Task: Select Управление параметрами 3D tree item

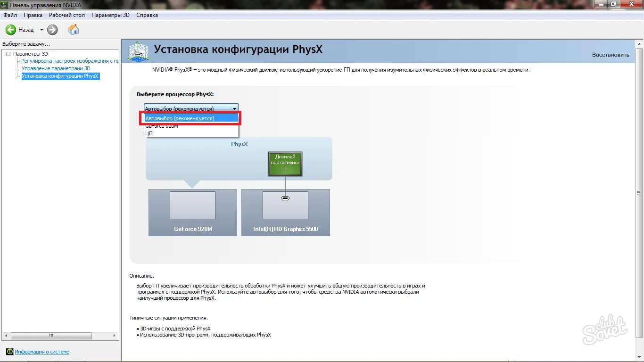Action: (x=56, y=68)
